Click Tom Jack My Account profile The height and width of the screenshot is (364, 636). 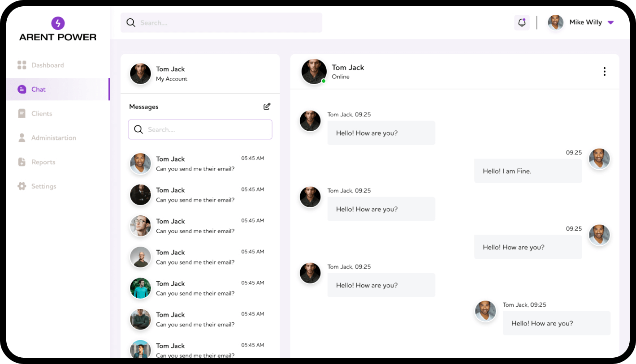172,73
